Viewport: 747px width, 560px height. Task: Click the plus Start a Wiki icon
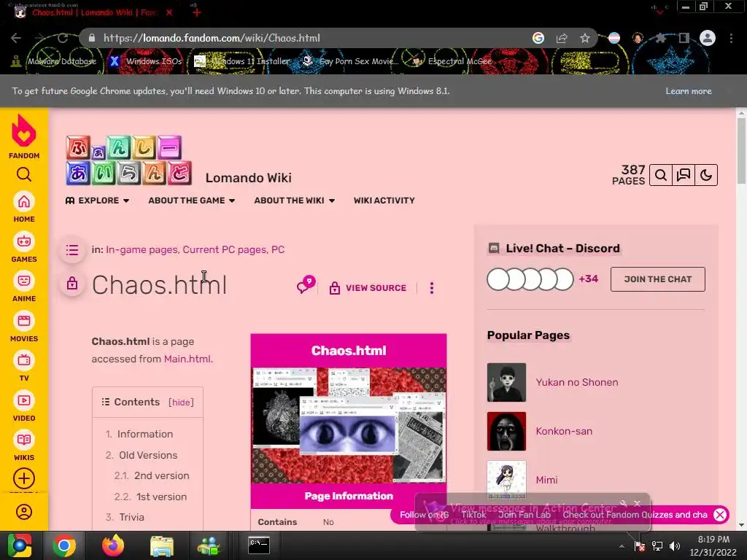click(24, 478)
